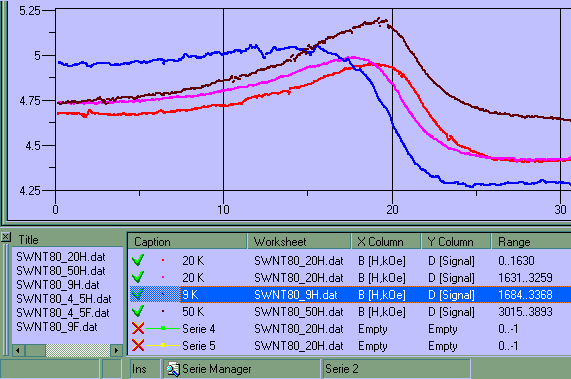Click the Range column header
This screenshot has height=379, width=571.
(531, 242)
